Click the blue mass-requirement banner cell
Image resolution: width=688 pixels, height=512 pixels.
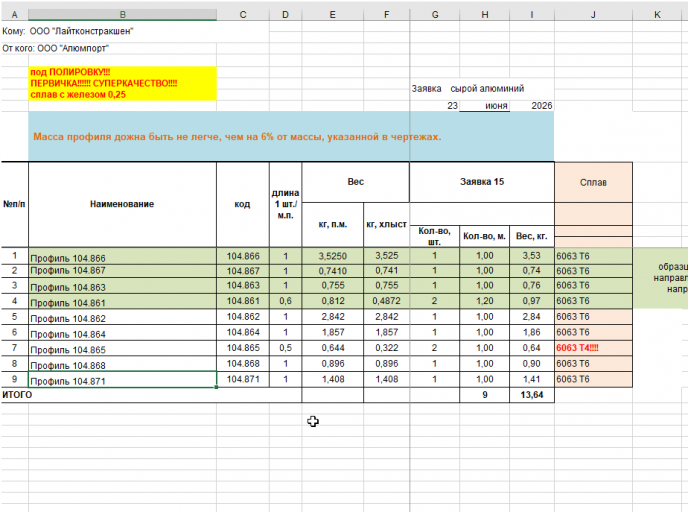(291, 136)
